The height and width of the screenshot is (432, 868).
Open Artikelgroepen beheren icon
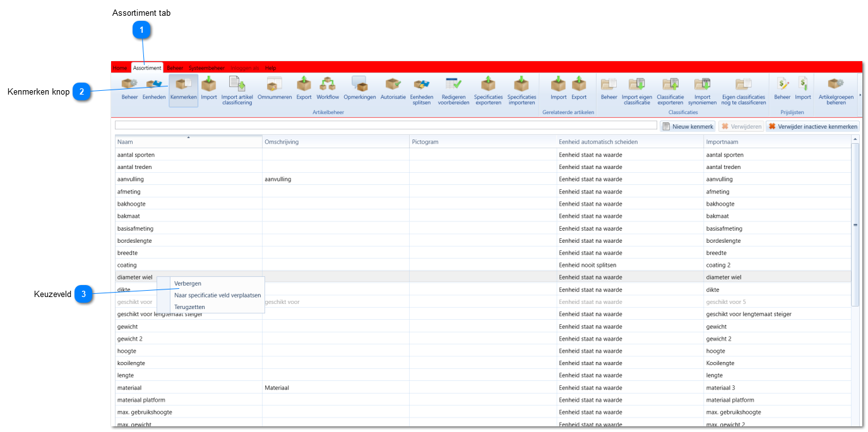pos(836,91)
